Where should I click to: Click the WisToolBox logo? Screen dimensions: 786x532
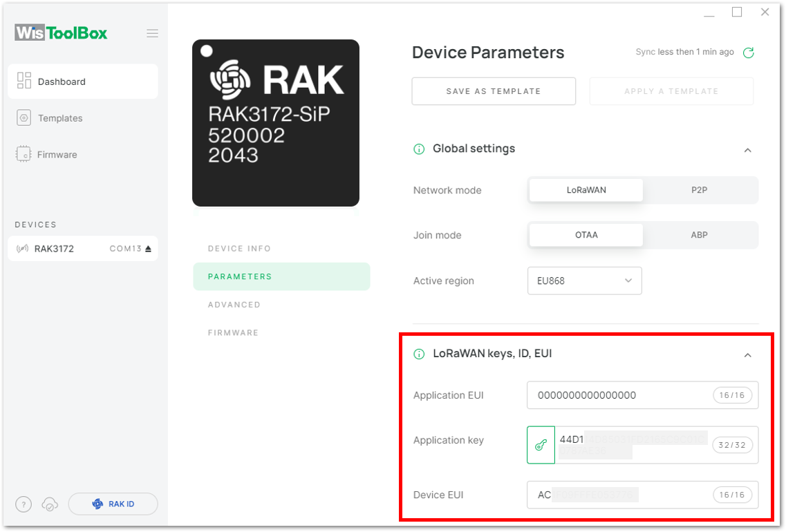coord(61,33)
